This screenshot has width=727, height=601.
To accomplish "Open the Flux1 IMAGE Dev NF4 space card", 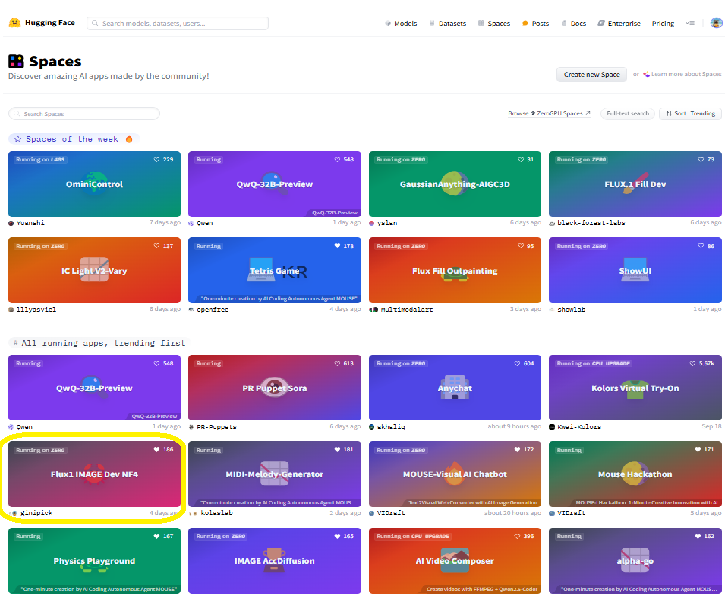I will coord(94,474).
